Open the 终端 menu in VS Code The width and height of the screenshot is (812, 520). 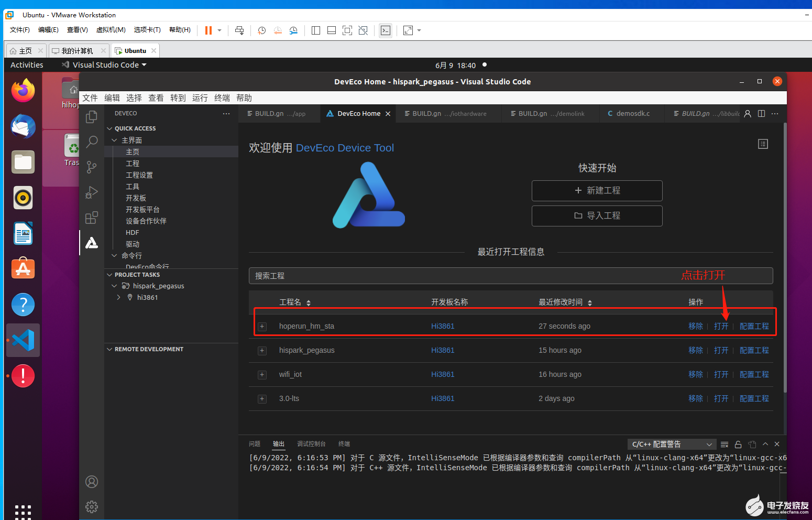(x=222, y=98)
